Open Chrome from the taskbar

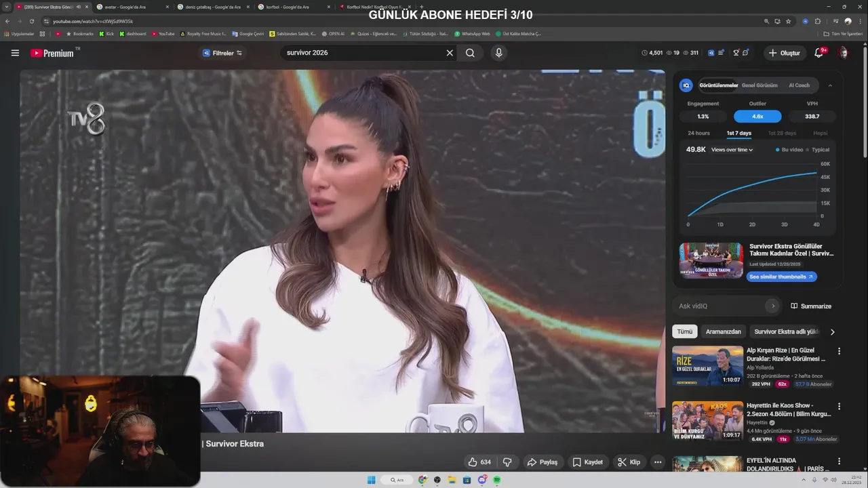[422, 480]
